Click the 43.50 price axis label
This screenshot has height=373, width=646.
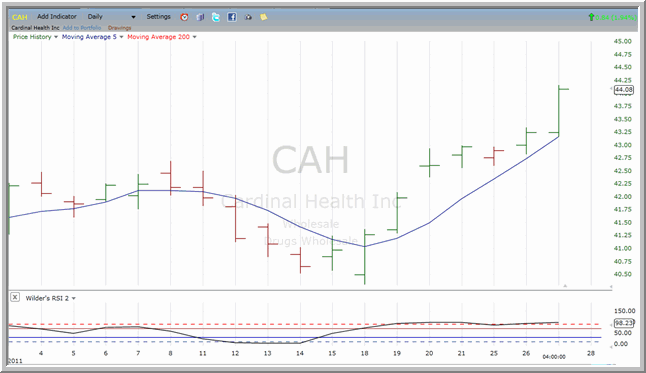point(623,119)
